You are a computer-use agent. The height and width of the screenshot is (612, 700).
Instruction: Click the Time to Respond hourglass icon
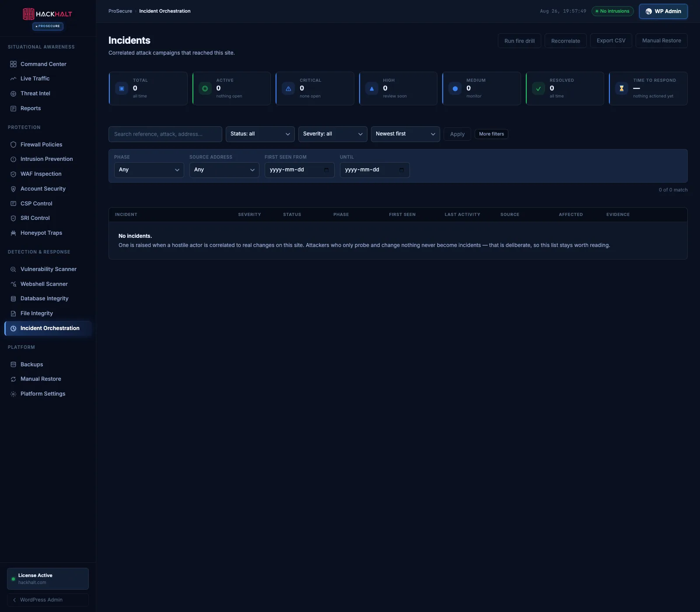[x=622, y=89]
